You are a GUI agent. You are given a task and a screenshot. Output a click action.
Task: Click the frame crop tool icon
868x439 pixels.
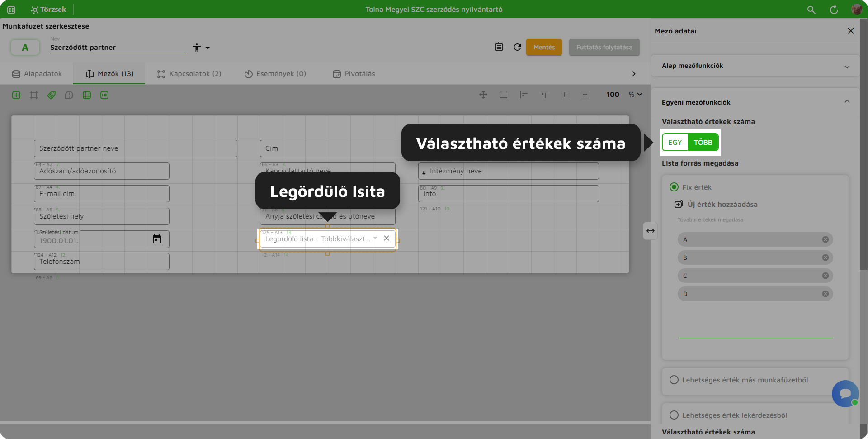coord(34,95)
